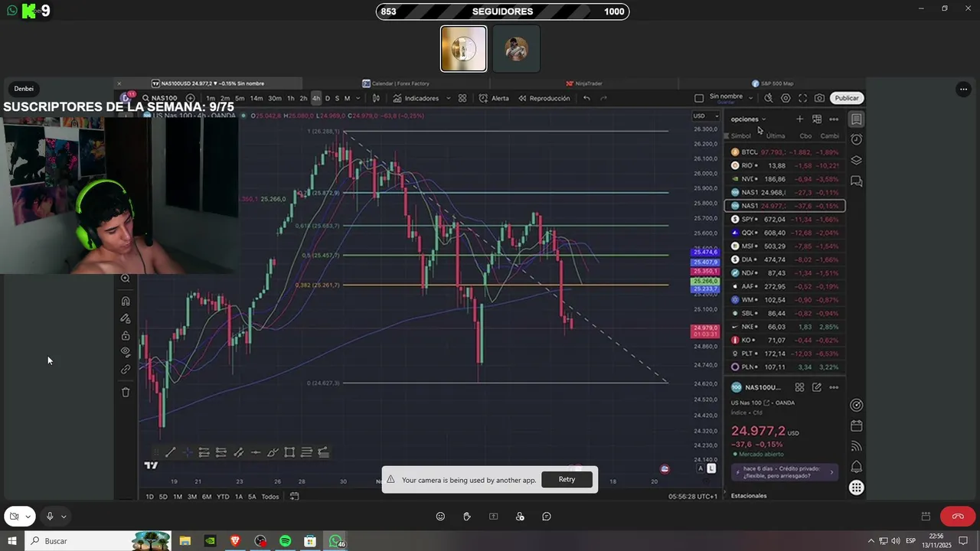This screenshot has height=551, width=980.
Task: Open the NAS100 symbol search
Action: (x=159, y=98)
